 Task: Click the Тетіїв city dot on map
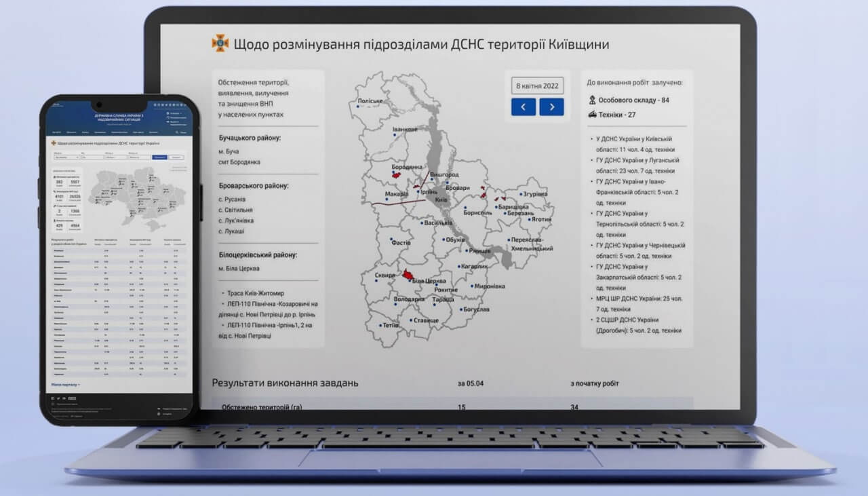coord(382,325)
